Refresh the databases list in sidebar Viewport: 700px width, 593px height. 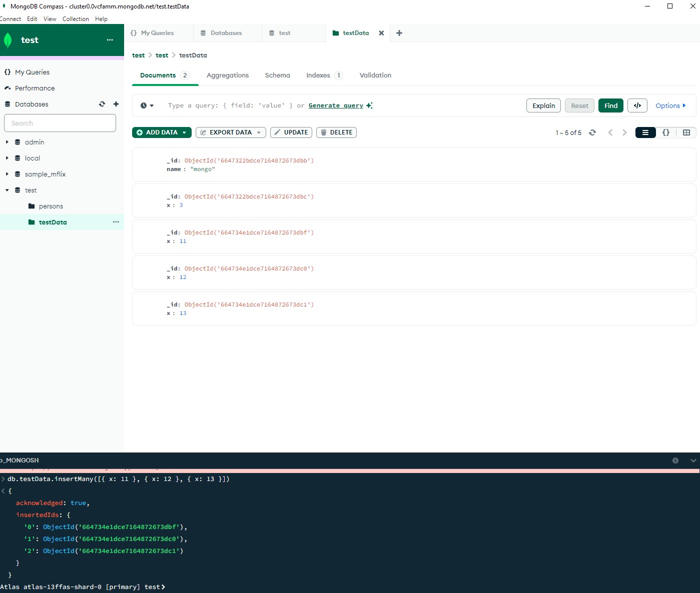(x=102, y=104)
